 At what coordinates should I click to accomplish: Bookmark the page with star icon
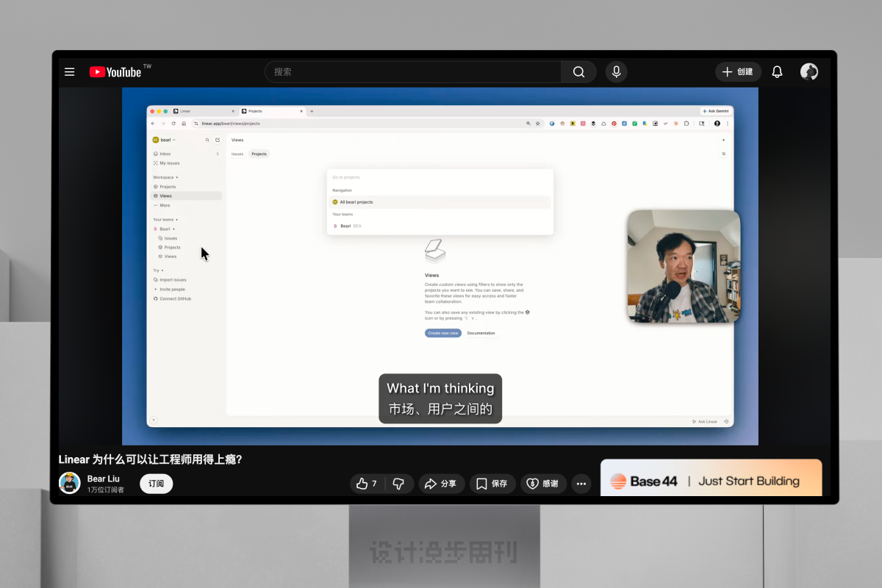point(538,123)
